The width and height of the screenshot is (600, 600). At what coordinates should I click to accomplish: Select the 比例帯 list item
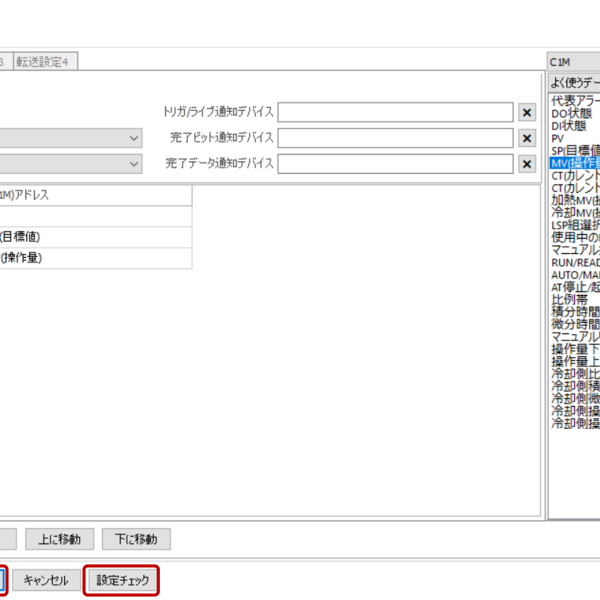[x=567, y=299]
